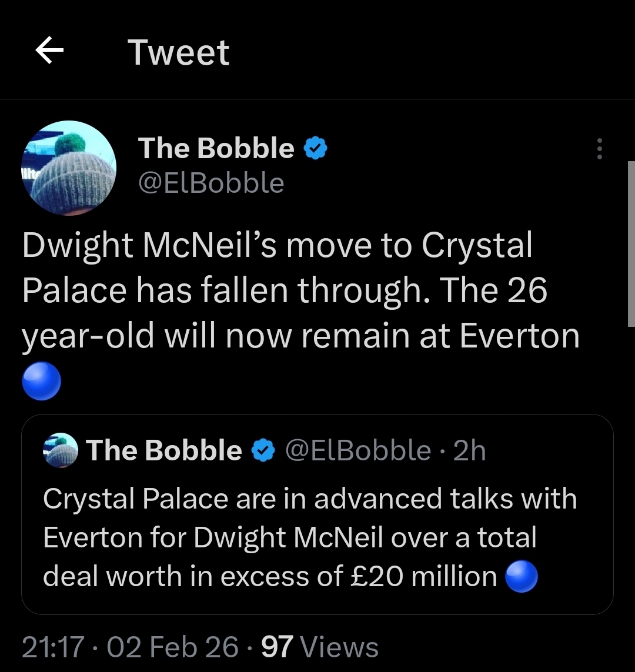The height and width of the screenshot is (672, 635).
Task: Click the '21:17' posting time
Action: point(52,647)
